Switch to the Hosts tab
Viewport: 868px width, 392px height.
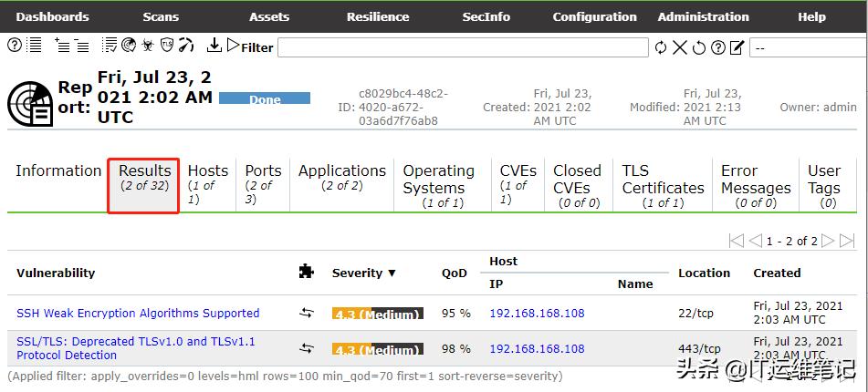click(207, 185)
